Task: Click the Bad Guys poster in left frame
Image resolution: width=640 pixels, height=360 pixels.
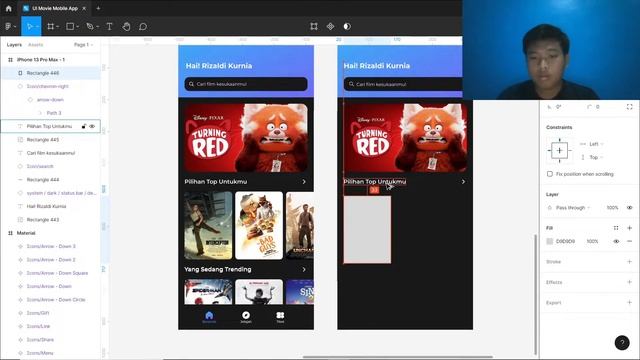Action: [259, 225]
